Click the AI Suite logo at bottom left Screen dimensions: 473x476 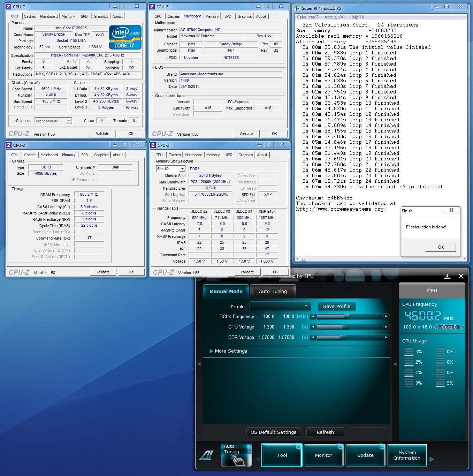click(206, 455)
